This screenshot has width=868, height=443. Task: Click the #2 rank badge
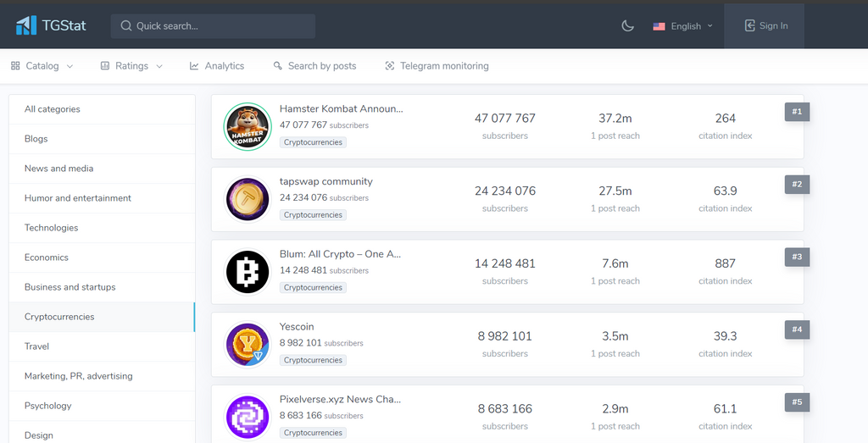point(797,184)
